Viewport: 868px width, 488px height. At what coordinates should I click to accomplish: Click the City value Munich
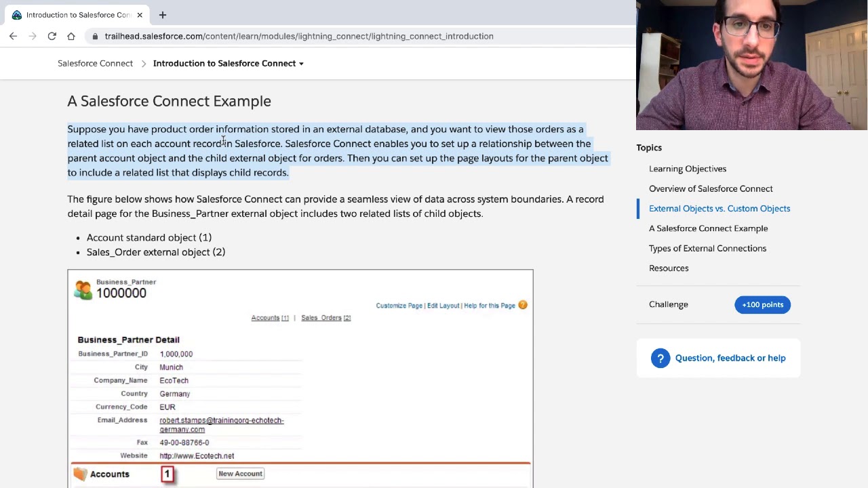(171, 367)
